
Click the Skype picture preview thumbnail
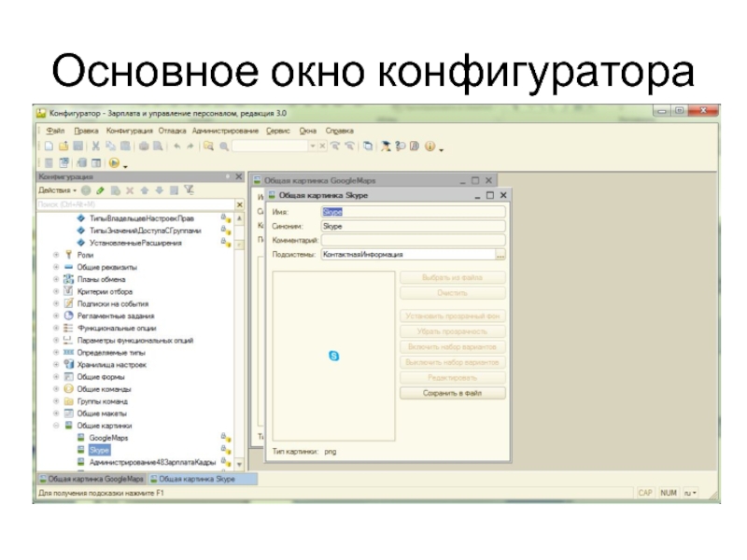point(334,357)
